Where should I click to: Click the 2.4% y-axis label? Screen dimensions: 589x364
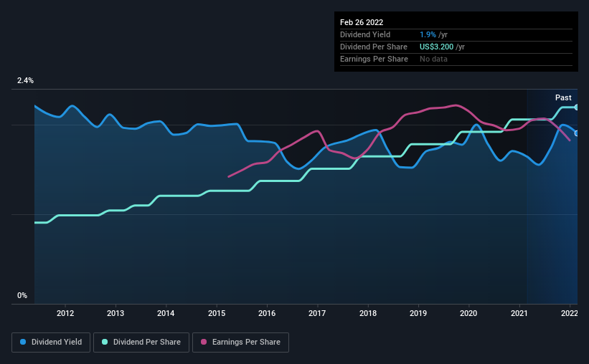[25, 80]
